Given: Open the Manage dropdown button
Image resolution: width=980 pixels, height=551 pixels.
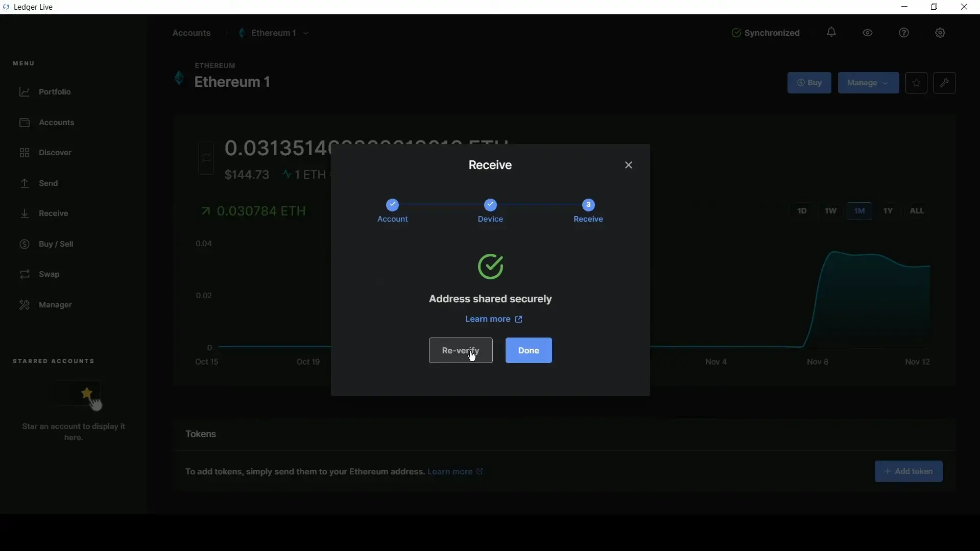Looking at the screenshot, I should (x=868, y=83).
